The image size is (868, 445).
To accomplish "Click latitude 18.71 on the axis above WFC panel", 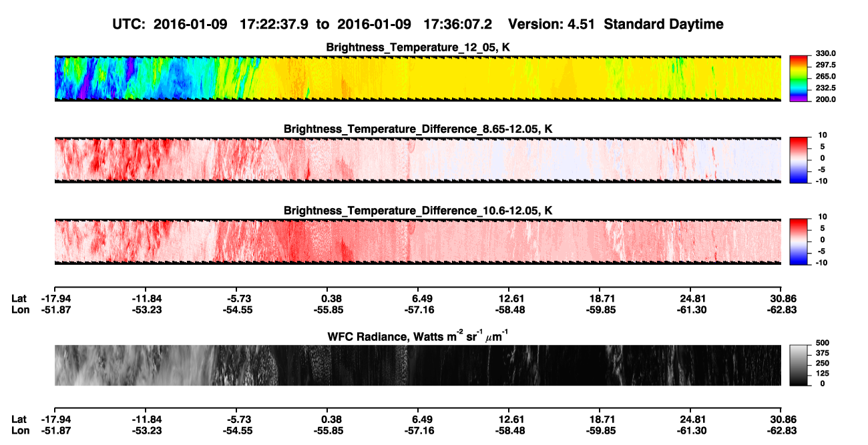I will pyautogui.click(x=600, y=298).
